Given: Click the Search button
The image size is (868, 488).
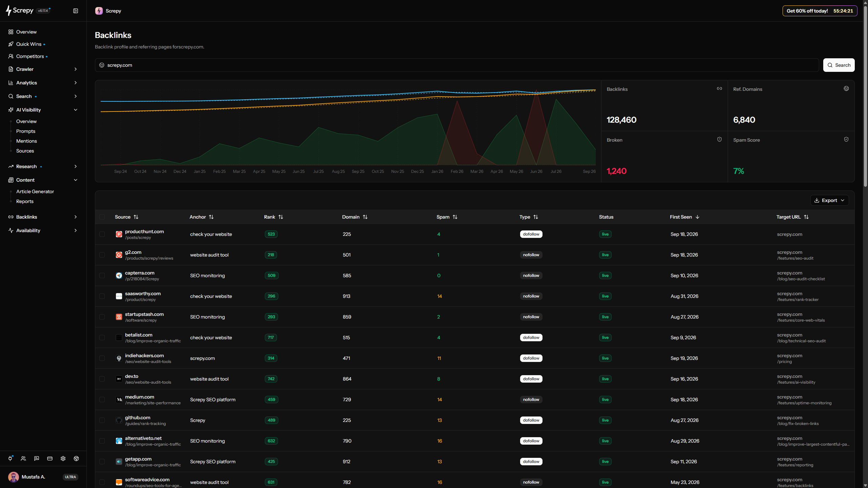Looking at the screenshot, I should coord(839,65).
